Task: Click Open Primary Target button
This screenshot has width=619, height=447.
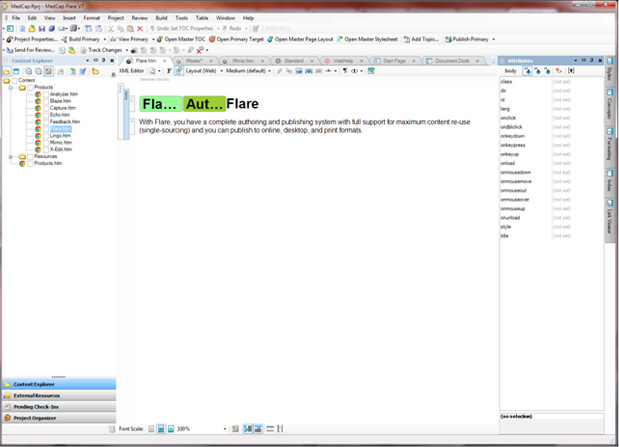Action: (236, 39)
